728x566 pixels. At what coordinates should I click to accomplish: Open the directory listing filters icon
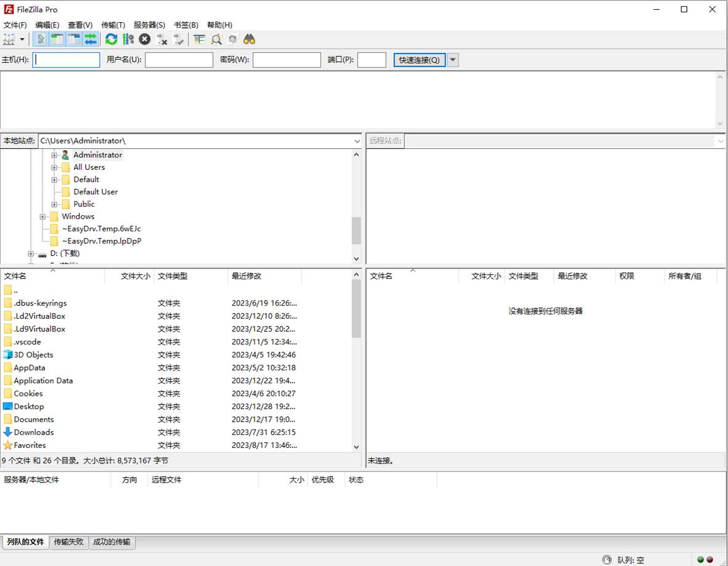coord(199,39)
